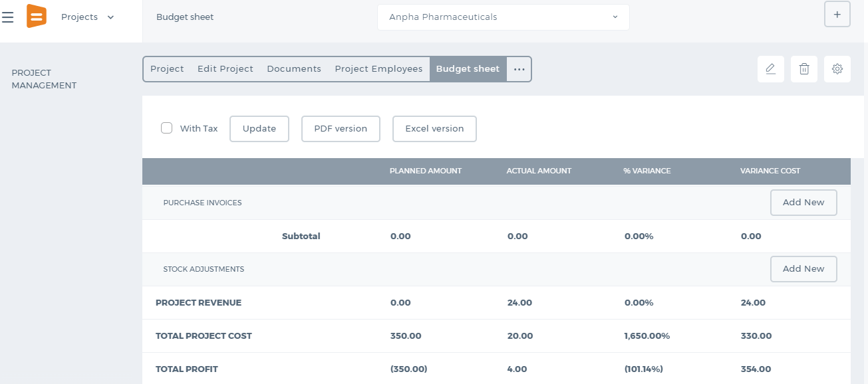Viewport: 868px width, 384px height.
Task: Click the Update button
Action: (259, 129)
